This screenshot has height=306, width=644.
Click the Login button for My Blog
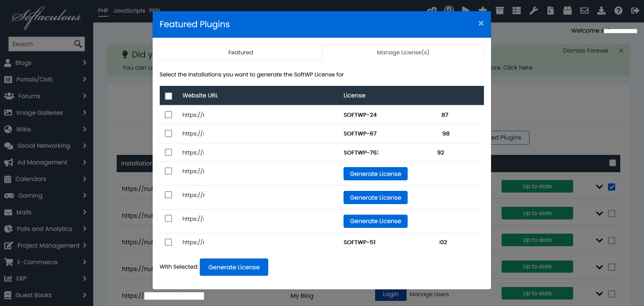point(391,294)
